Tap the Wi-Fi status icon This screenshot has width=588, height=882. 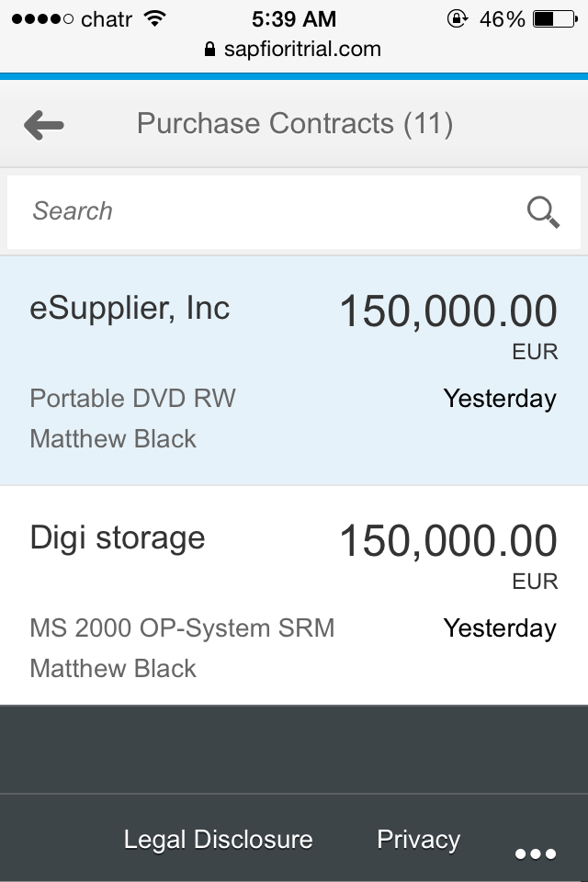coord(154,18)
